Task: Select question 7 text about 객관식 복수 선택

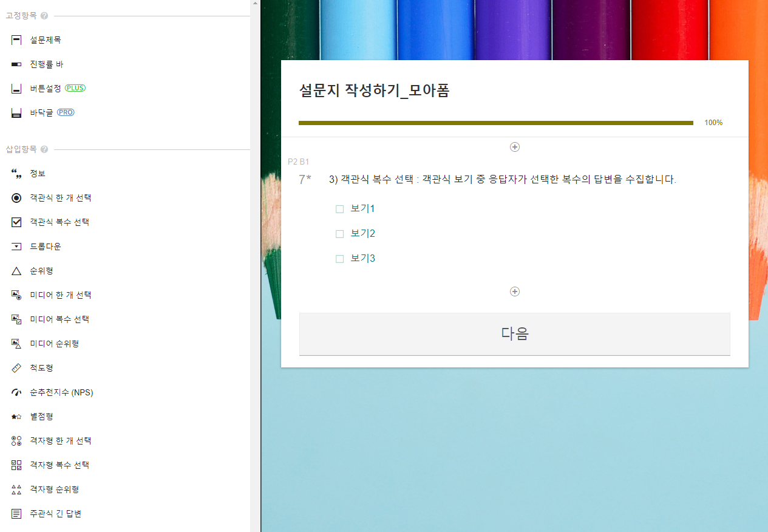Action: (503, 179)
